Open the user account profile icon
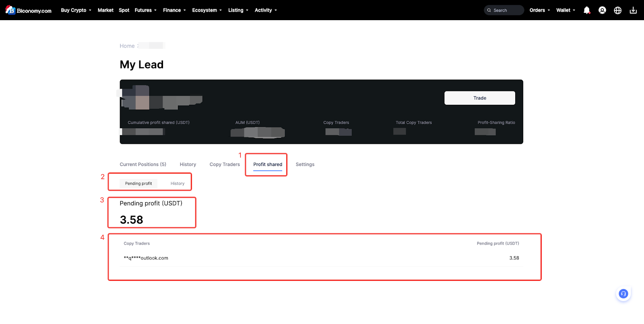 coord(602,10)
